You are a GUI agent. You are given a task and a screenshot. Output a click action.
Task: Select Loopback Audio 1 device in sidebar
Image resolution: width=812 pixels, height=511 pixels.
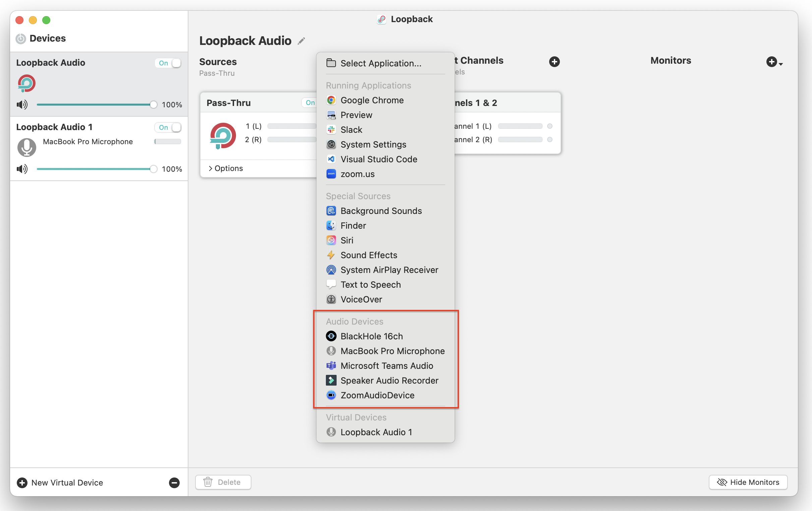point(54,127)
